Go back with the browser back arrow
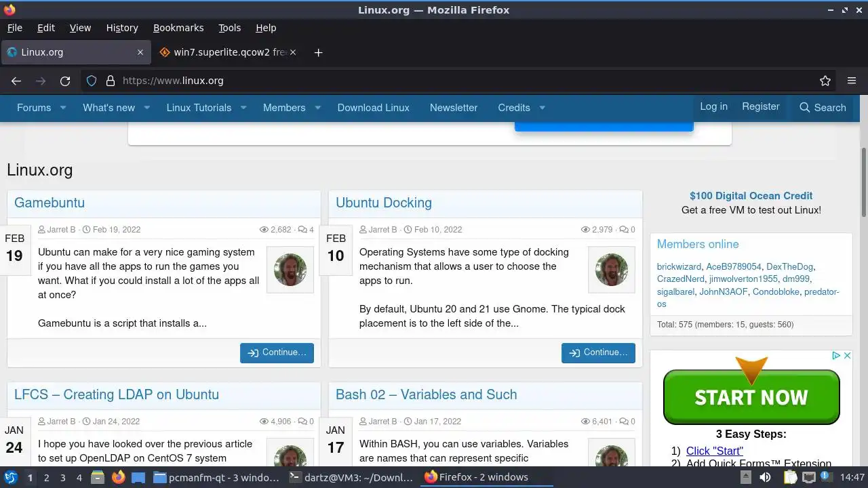 (x=16, y=81)
